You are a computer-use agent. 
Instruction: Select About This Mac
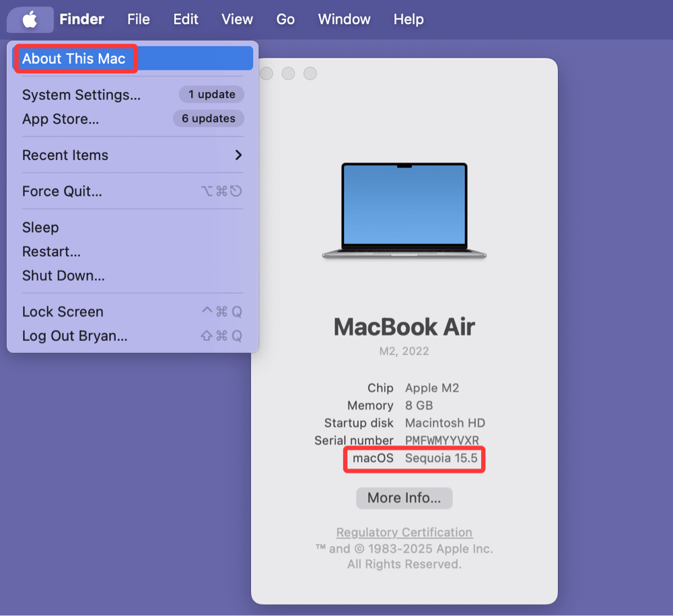click(x=133, y=59)
